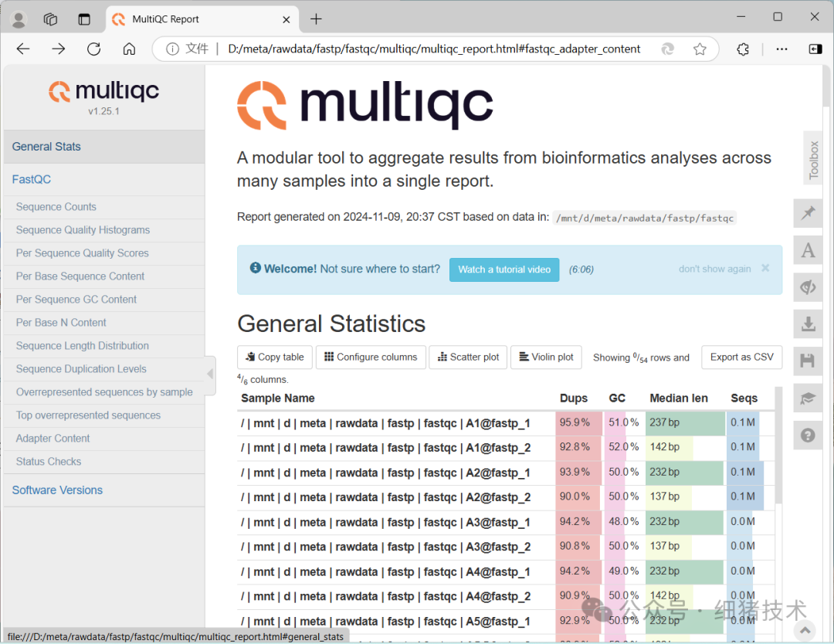This screenshot has width=834, height=644.
Task: Select the Adapter Content sidebar entry
Action: pos(52,438)
